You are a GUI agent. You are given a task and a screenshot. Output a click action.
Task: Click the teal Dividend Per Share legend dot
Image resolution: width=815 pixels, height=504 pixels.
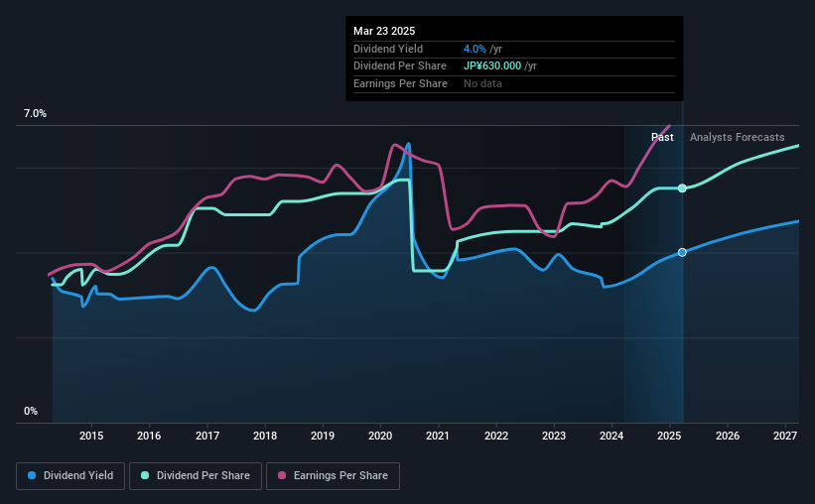coord(145,475)
